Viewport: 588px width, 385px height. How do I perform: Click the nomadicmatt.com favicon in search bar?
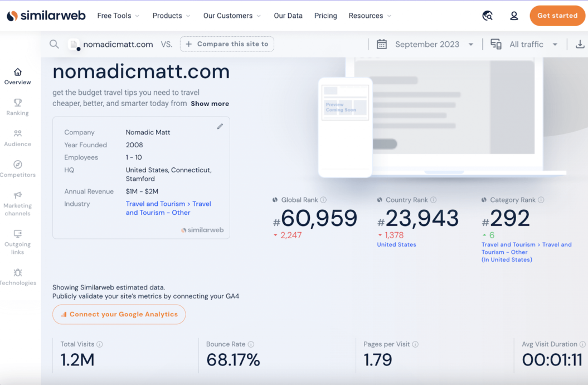coord(74,44)
